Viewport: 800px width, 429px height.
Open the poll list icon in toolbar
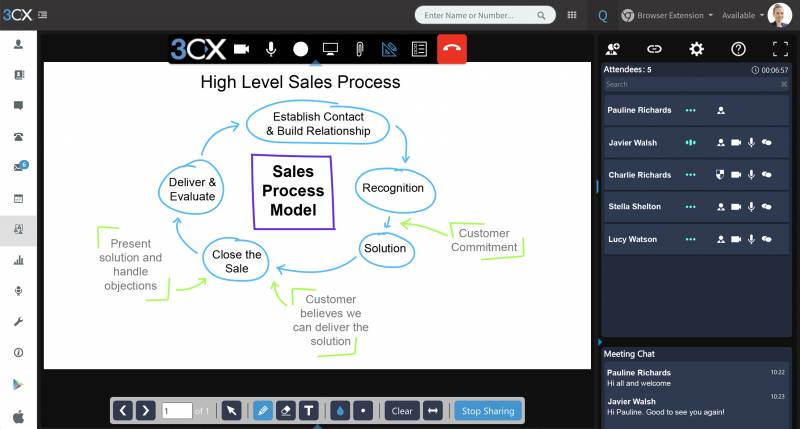coord(419,48)
